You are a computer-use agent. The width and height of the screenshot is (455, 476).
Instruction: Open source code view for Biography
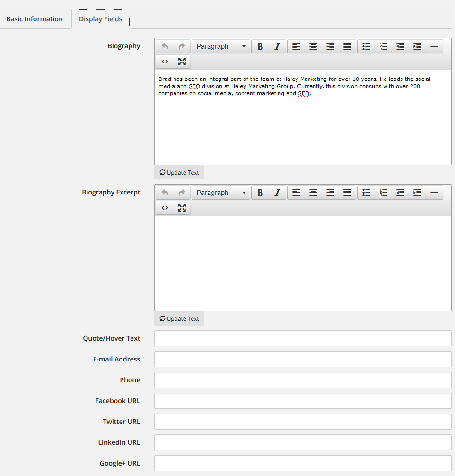coord(165,62)
